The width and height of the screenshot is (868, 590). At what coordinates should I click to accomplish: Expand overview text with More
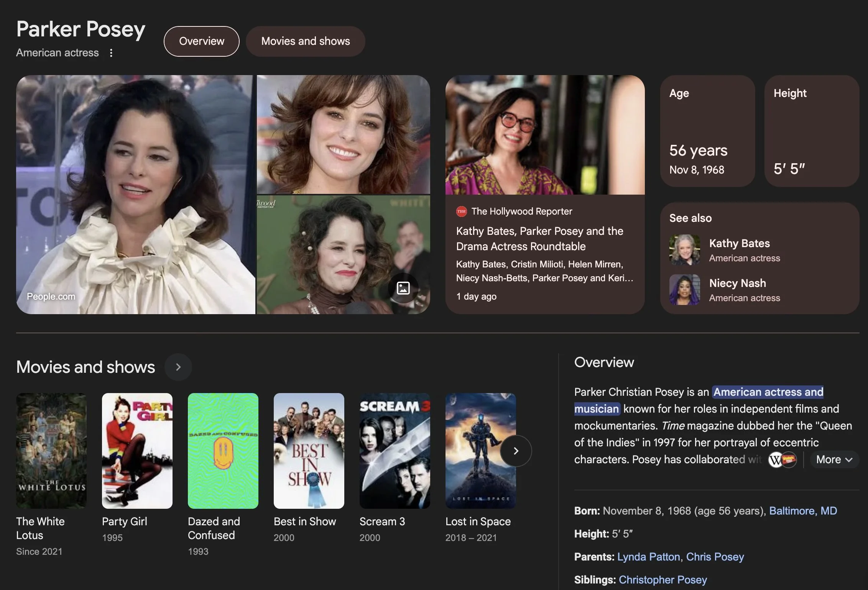point(834,460)
